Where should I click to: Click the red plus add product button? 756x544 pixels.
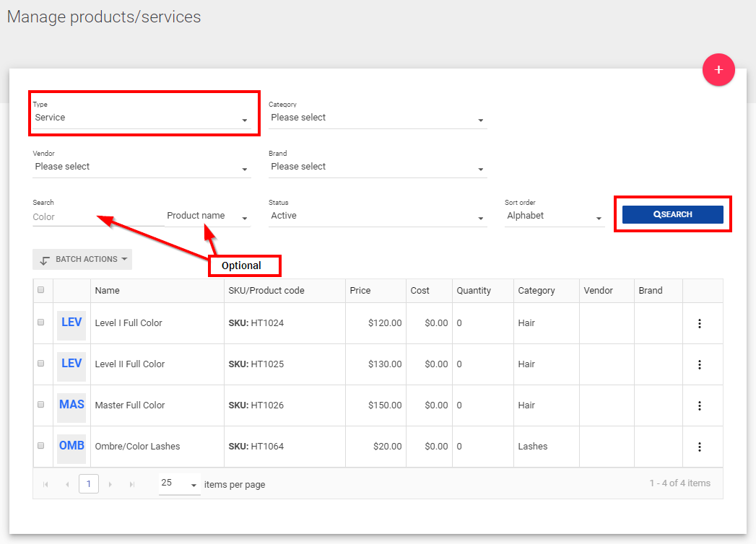coord(718,70)
